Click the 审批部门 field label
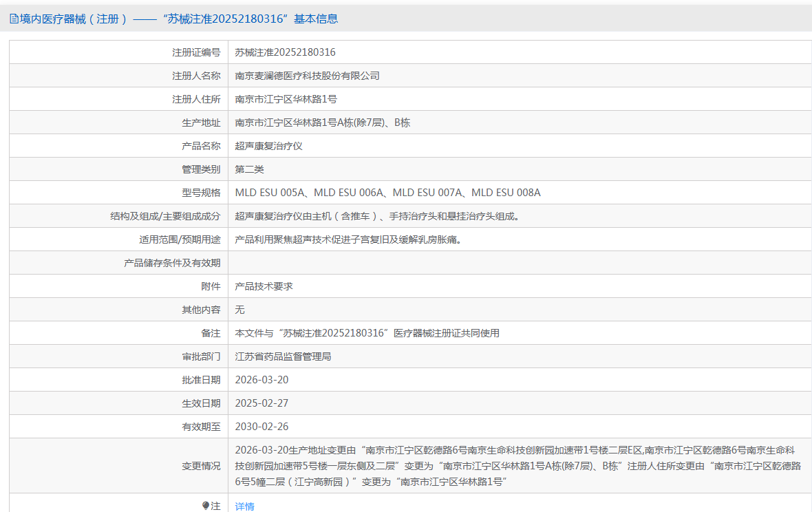The image size is (812, 512). (x=201, y=356)
